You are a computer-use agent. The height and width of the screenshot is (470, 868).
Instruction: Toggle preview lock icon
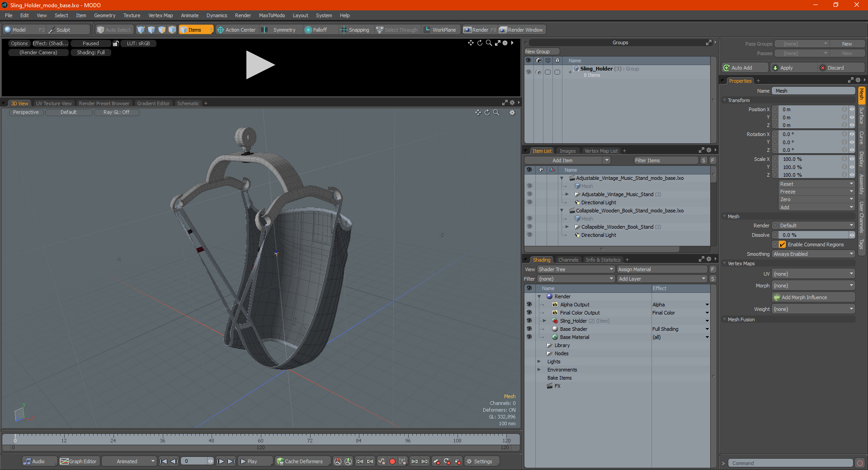[x=116, y=43]
